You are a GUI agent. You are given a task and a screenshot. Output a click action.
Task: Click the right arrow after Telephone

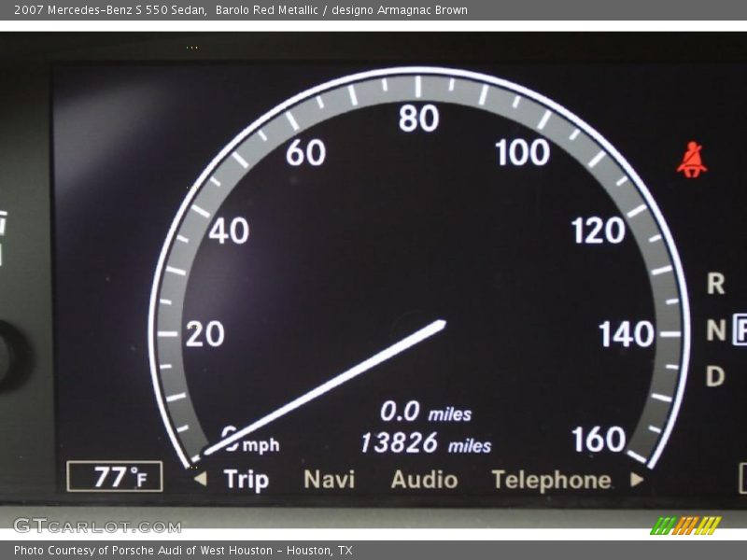tap(637, 479)
